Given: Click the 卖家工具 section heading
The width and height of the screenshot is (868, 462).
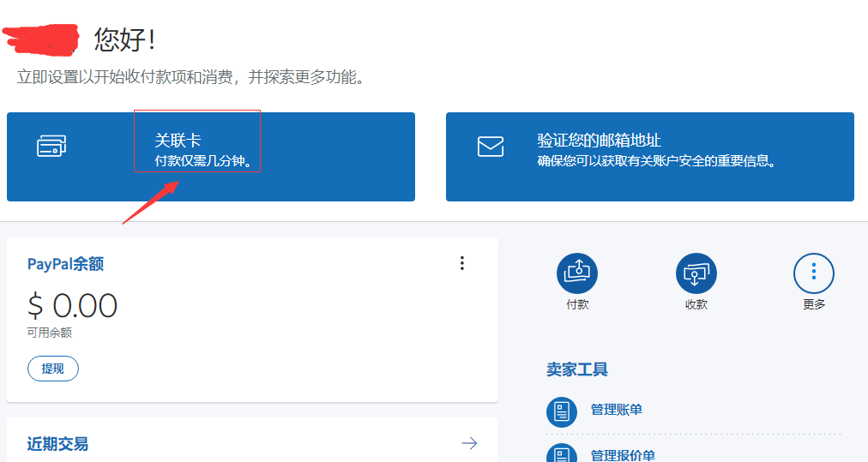Looking at the screenshot, I should click(577, 369).
